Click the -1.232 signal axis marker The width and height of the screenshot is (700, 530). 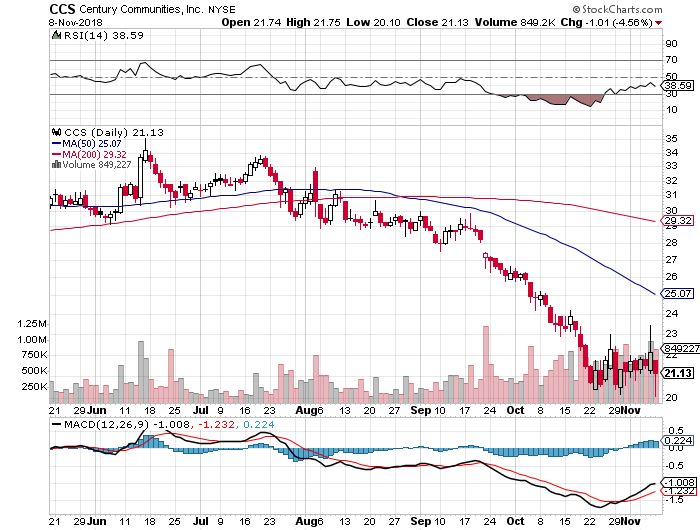(x=679, y=491)
